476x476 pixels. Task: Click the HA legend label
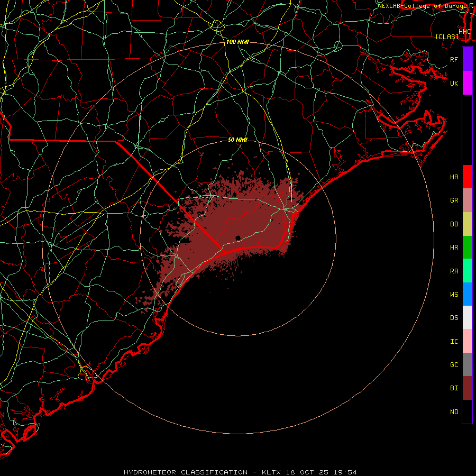pyautogui.click(x=454, y=177)
